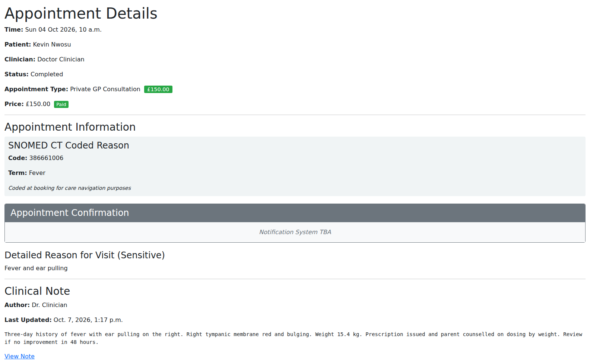The width and height of the screenshot is (590, 364).
Task: Select the term value Fever
Action: 37,173
